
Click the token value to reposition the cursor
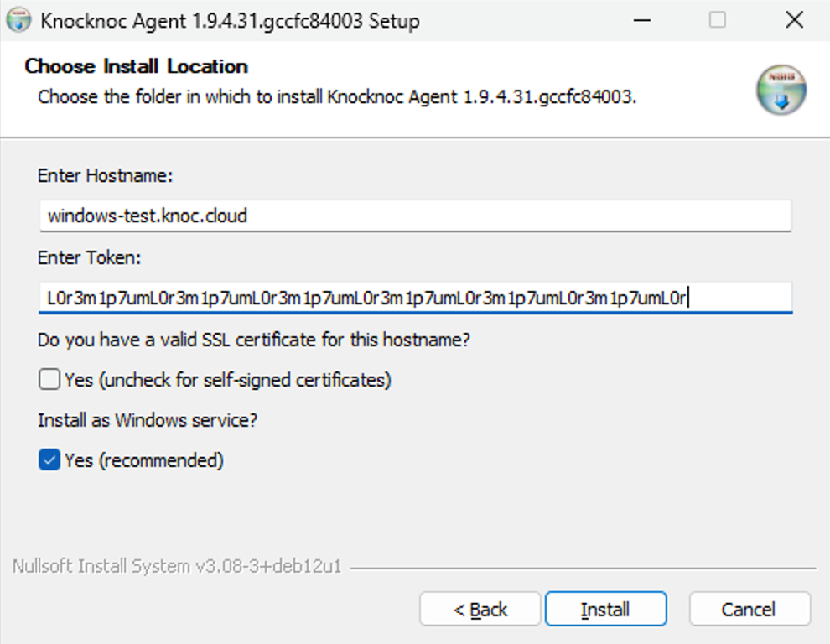pos(335,296)
